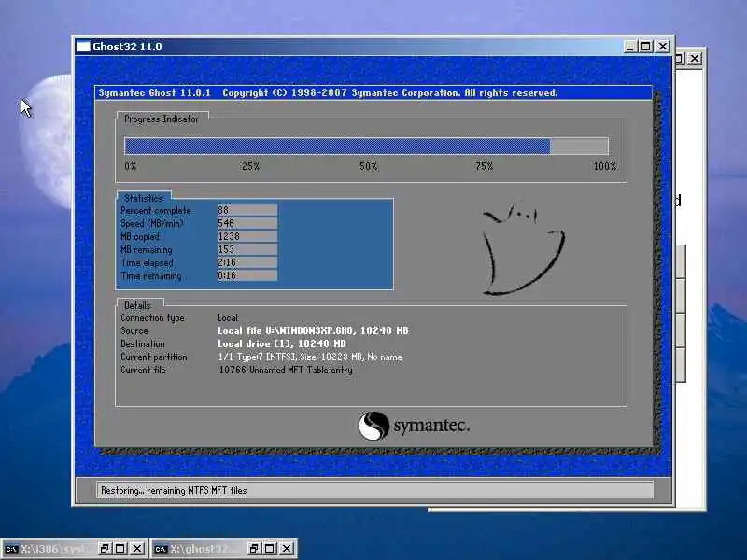Viewport: 747px width, 560px height.
Task: Click the 75% progress marker label
Action: (484, 166)
